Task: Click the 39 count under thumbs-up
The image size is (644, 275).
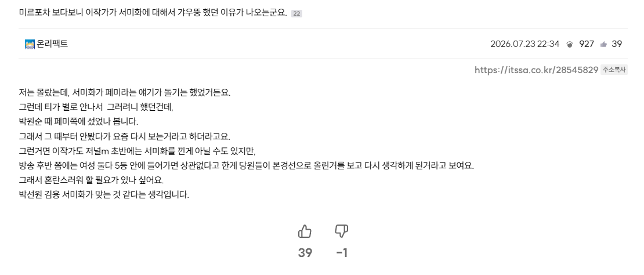Action: click(305, 253)
